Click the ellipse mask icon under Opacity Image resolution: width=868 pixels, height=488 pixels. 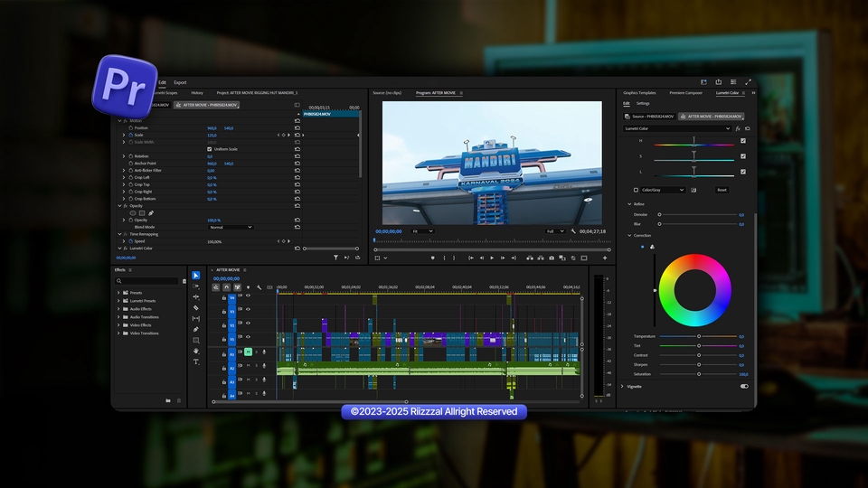[133, 213]
